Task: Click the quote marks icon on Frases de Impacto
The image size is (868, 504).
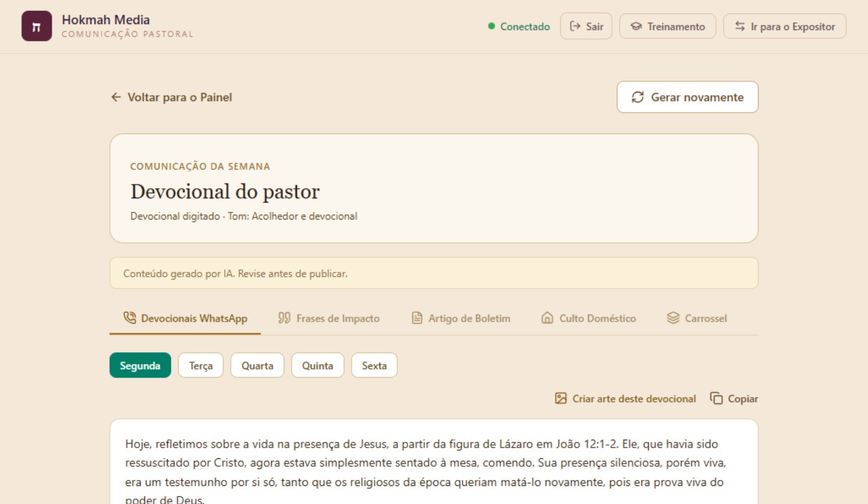Action: click(x=284, y=318)
